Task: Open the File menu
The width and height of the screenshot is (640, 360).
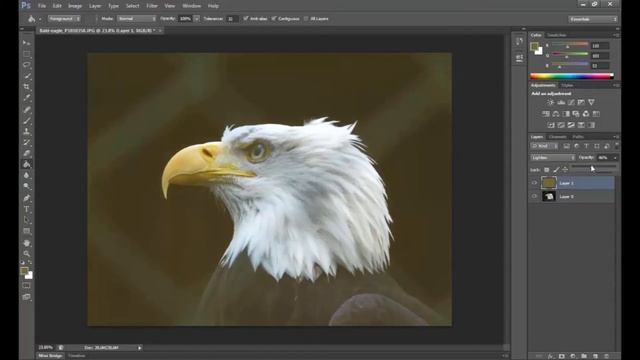Action: pos(42,6)
